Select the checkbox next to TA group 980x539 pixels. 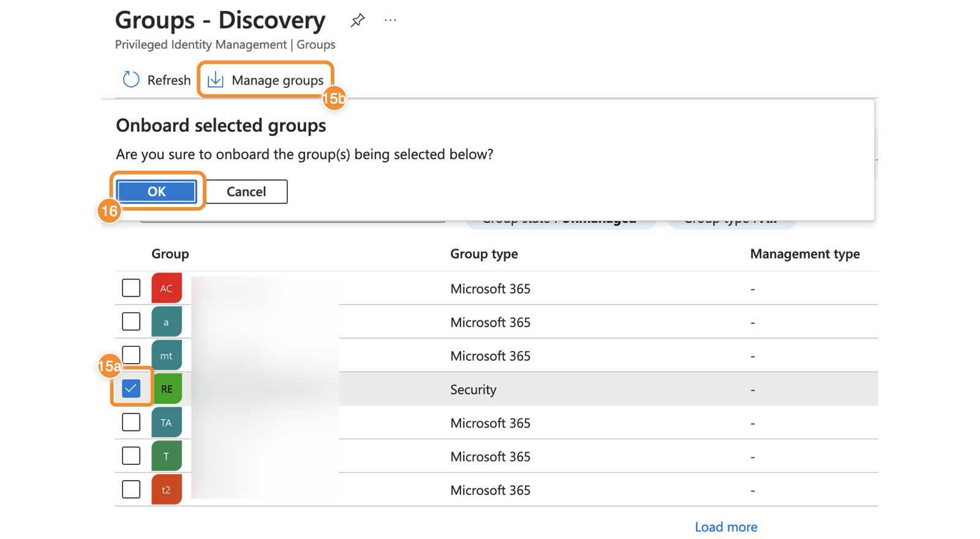(131, 422)
